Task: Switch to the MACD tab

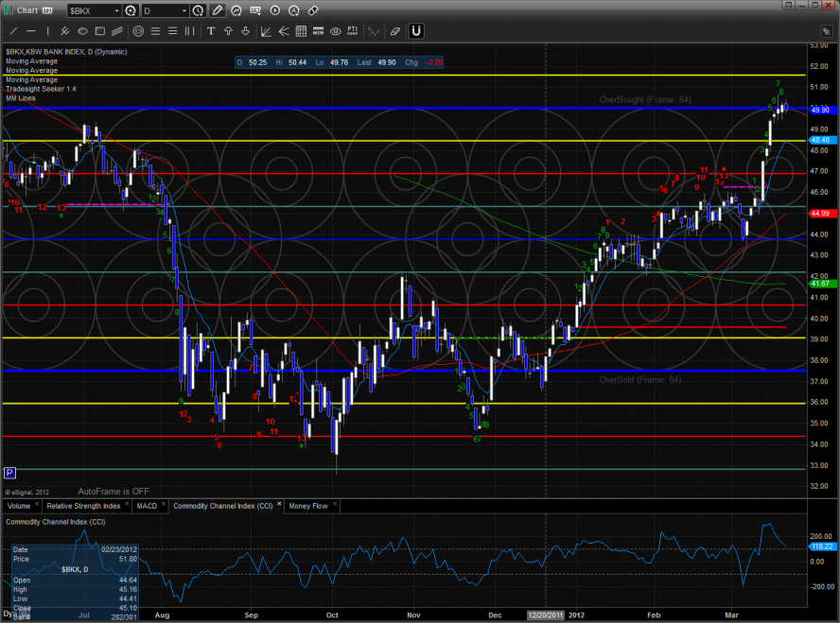Action: 147,507
